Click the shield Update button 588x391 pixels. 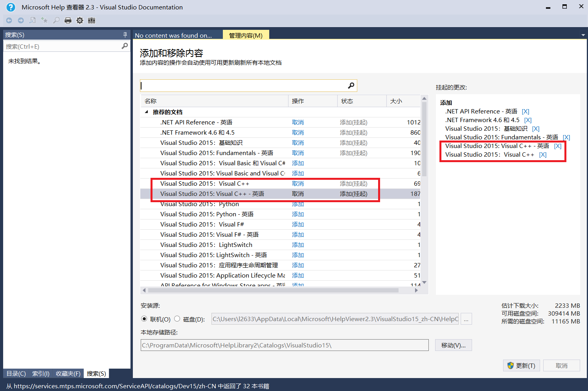pos(521,365)
